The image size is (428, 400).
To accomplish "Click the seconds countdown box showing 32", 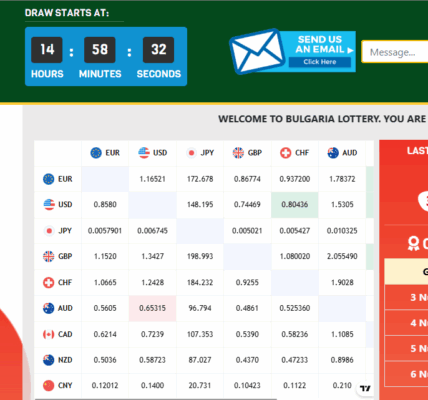I will pos(158,50).
